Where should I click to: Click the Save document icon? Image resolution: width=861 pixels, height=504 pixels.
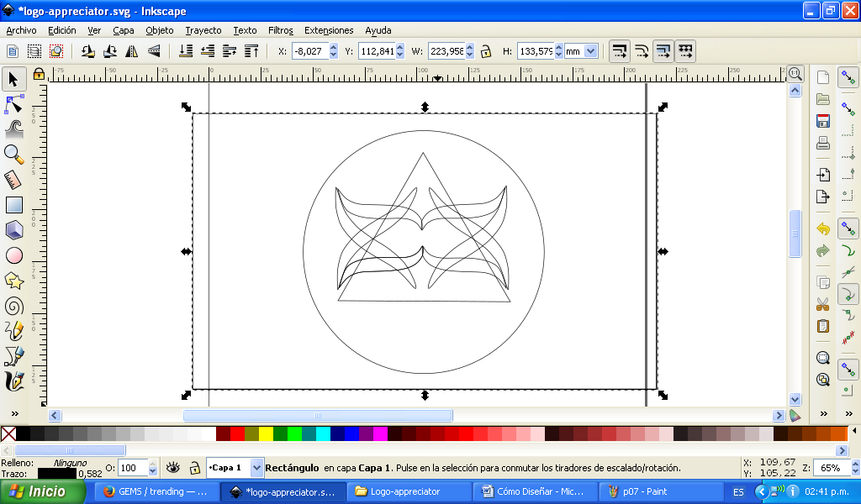[822, 121]
